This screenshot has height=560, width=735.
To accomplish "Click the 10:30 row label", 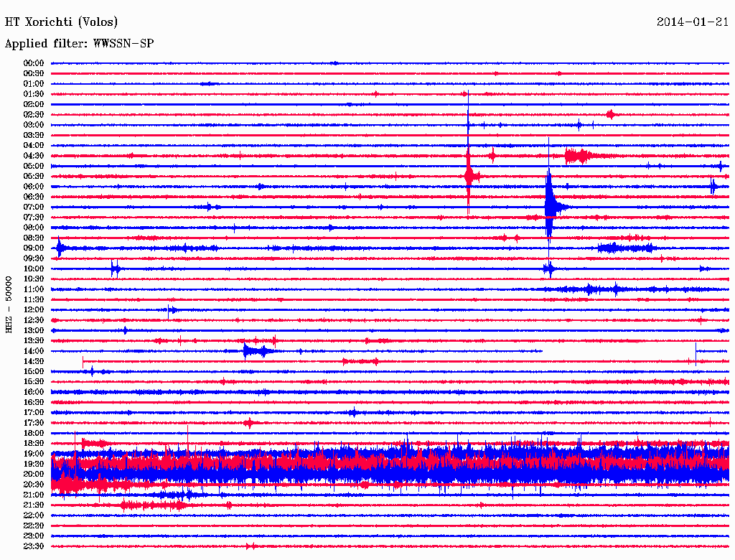I will coord(34,279).
